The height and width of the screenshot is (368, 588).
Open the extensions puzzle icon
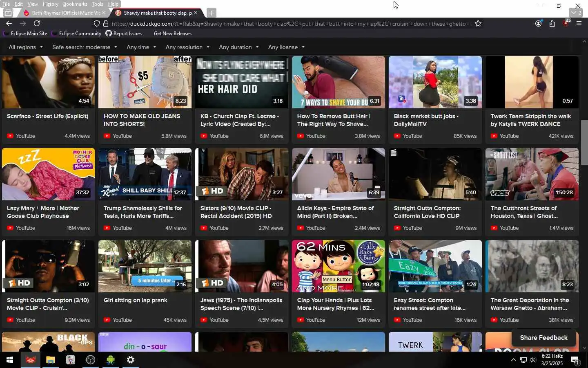552,23
